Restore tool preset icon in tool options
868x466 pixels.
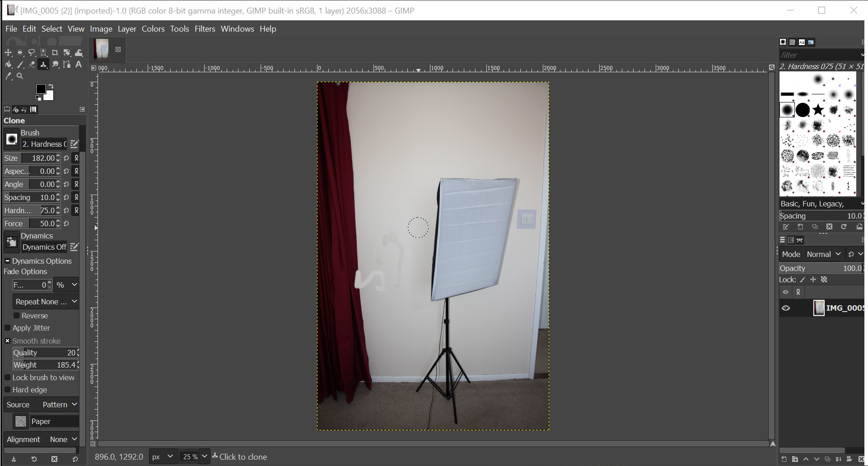click(x=34, y=459)
